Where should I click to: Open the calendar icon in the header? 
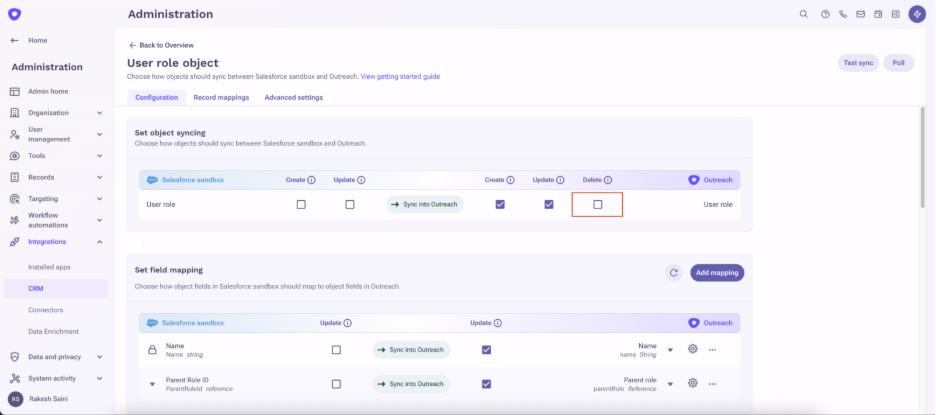878,14
